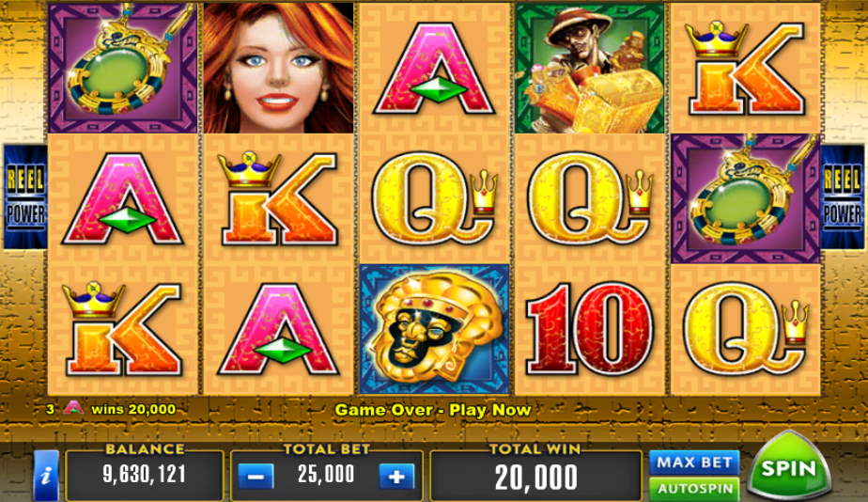
Task: Decrease total bet with minus button
Action: pos(256,477)
